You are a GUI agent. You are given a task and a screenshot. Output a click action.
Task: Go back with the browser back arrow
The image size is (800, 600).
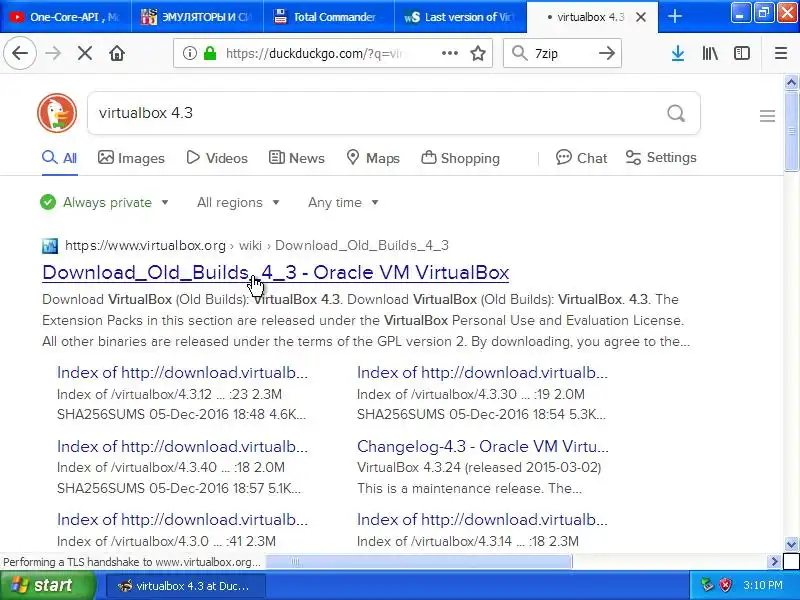click(20, 53)
